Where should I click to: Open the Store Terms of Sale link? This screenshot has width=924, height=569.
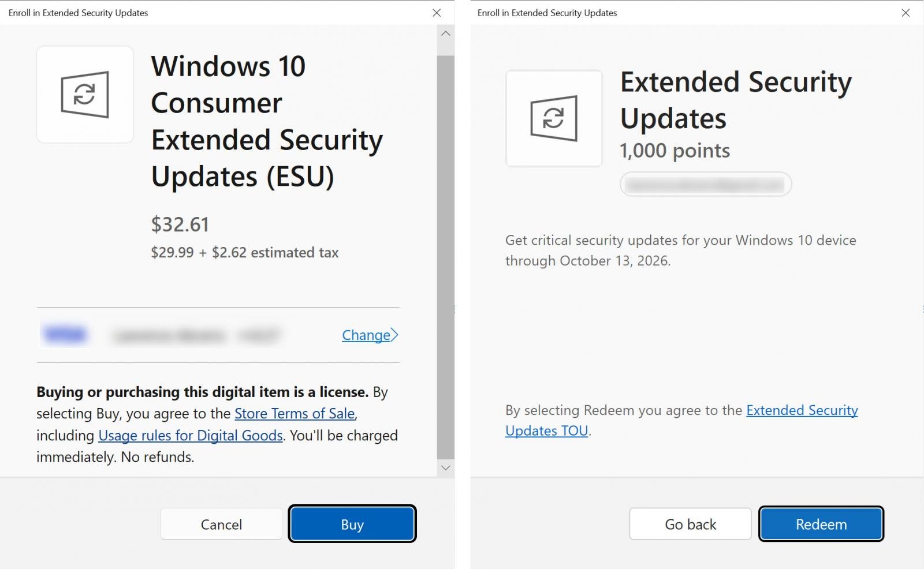pos(295,413)
